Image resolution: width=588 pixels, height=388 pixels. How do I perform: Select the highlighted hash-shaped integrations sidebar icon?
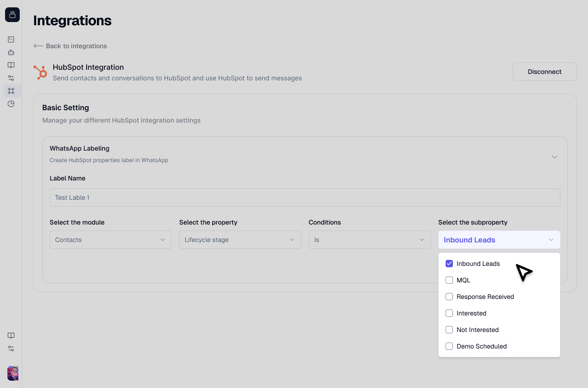11,91
